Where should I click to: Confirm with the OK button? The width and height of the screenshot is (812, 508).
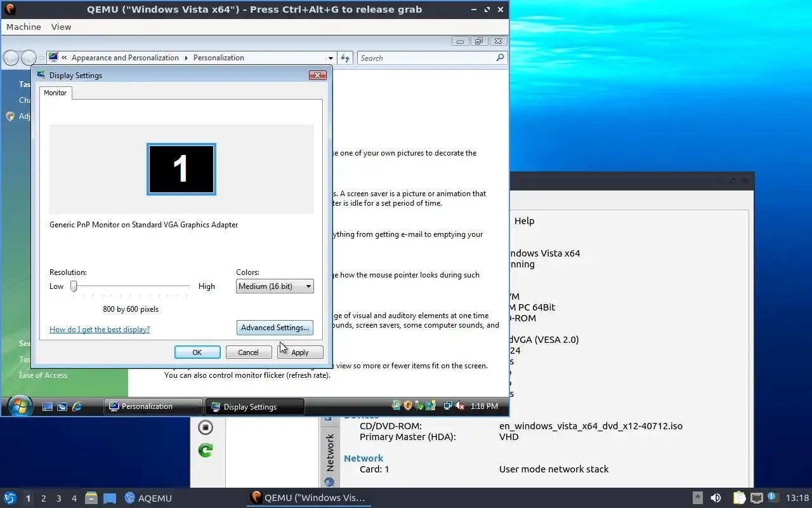pos(197,352)
